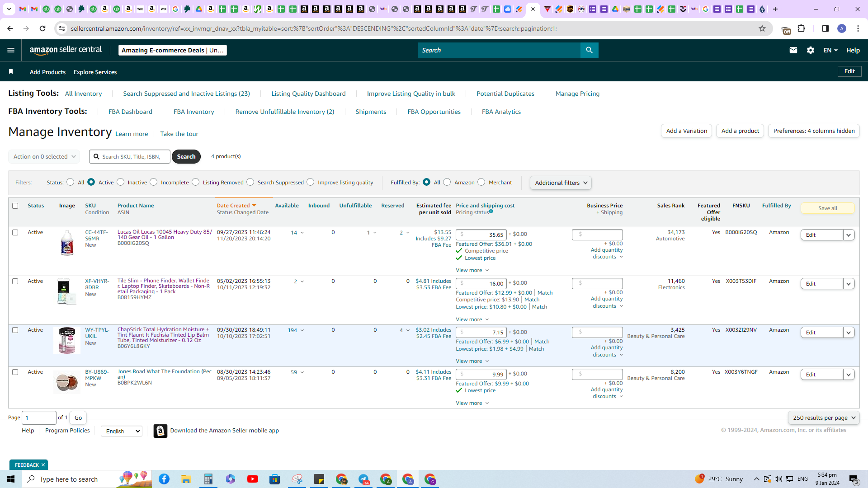Click the Add a Variation button
This screenshot has width=868, height=488.
pos(686,131)
